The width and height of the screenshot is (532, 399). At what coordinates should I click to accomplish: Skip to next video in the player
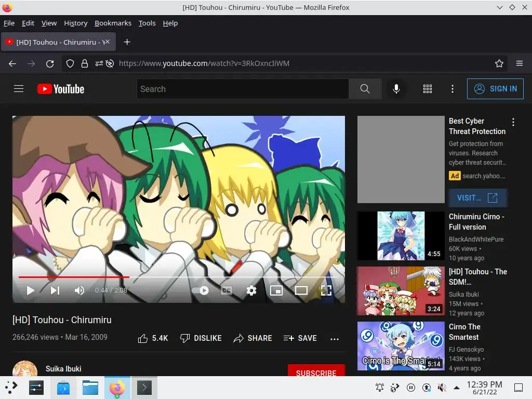[55, 290]
